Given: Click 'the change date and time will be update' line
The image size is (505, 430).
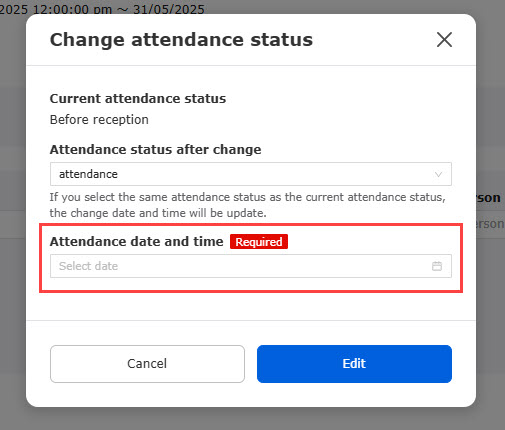Looking at the screenshot, I should tap(158, 213).
